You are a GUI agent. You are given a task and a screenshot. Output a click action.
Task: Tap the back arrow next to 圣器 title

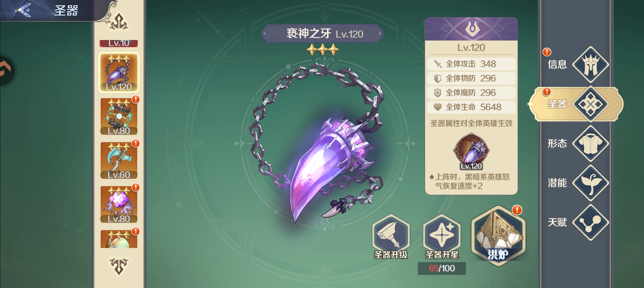[x=25, y=10]
